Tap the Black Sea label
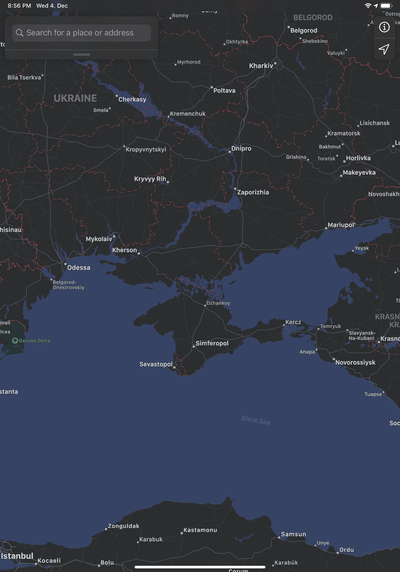This screenshot has height=572, width=400. point(256,420)
